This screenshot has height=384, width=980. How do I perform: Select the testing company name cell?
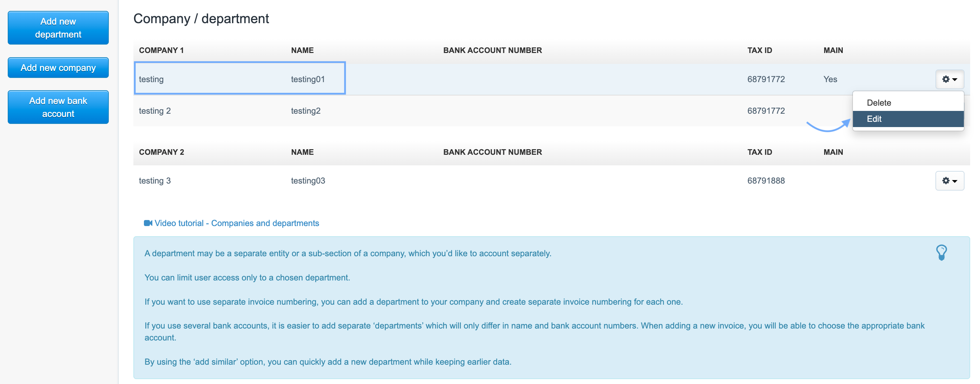tap(151, 79)
